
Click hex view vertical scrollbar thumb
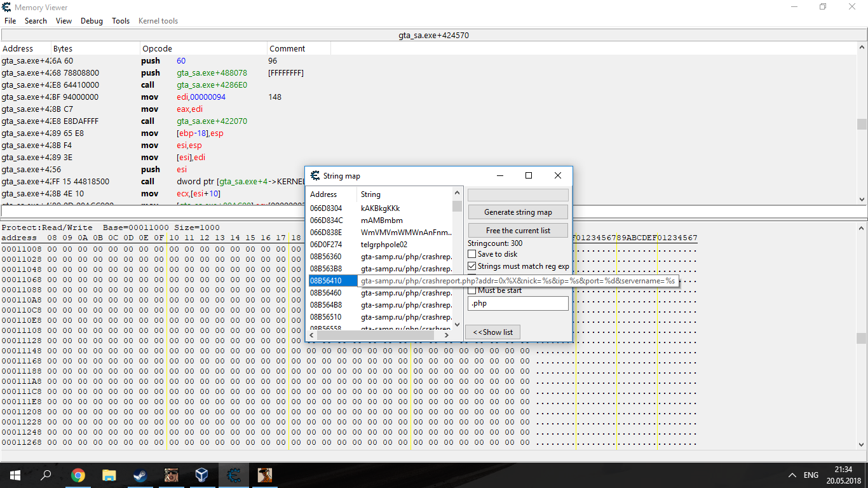click(x=862, y=338)
